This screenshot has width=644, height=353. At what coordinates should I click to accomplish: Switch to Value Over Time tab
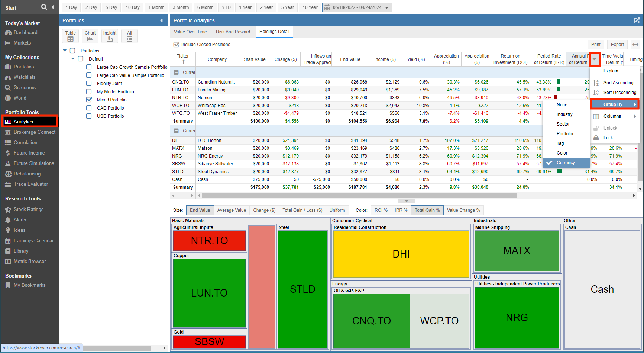pos(190,32)
